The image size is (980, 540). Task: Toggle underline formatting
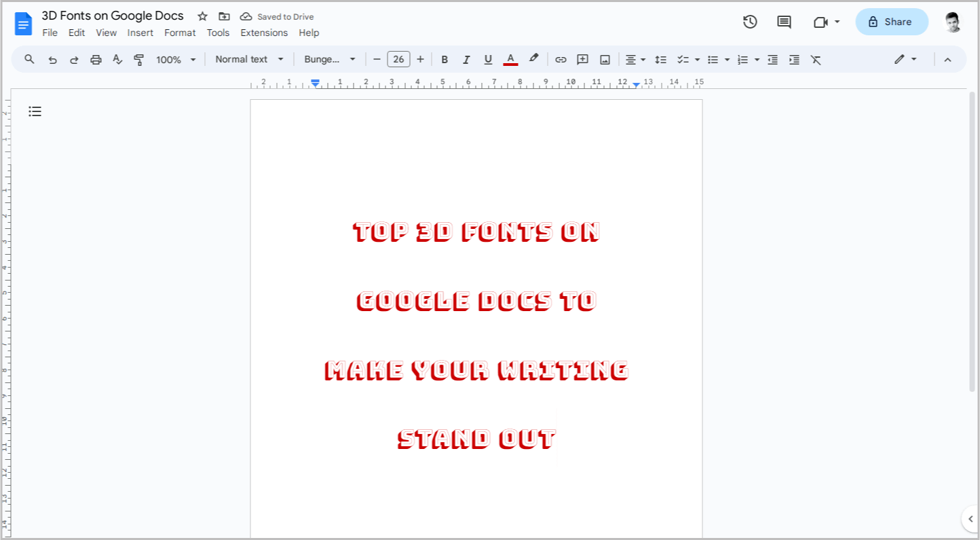click(488, 60)
